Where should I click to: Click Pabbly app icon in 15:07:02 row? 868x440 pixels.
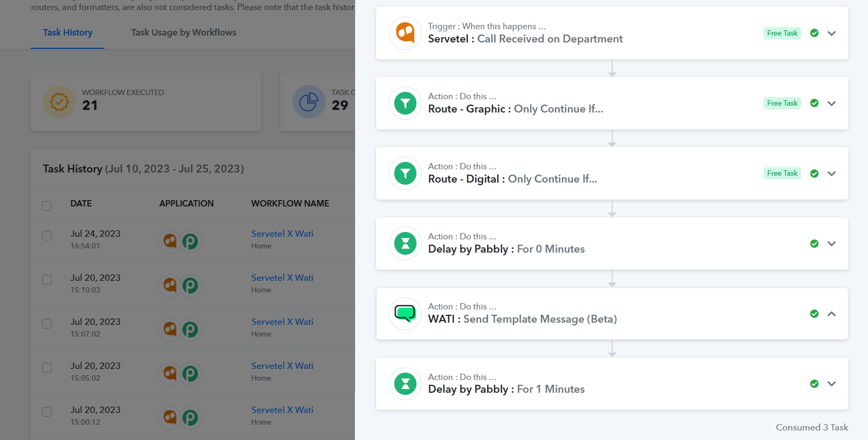(190, 330)
